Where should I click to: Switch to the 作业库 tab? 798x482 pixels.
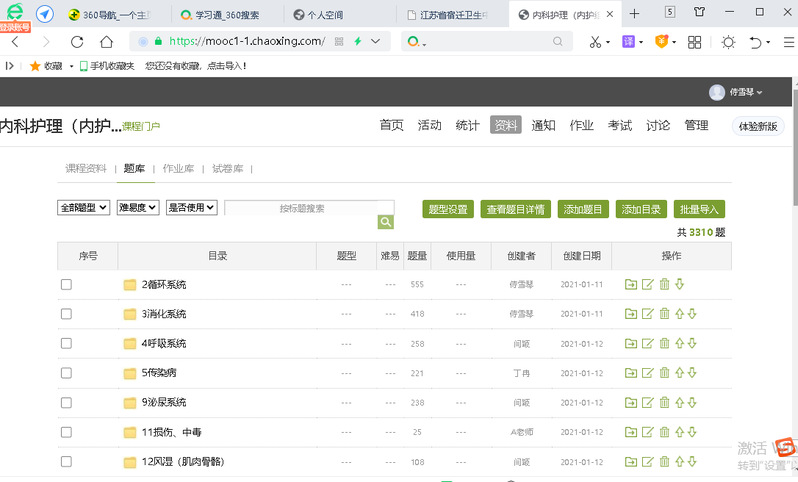(x=178, y=169)
